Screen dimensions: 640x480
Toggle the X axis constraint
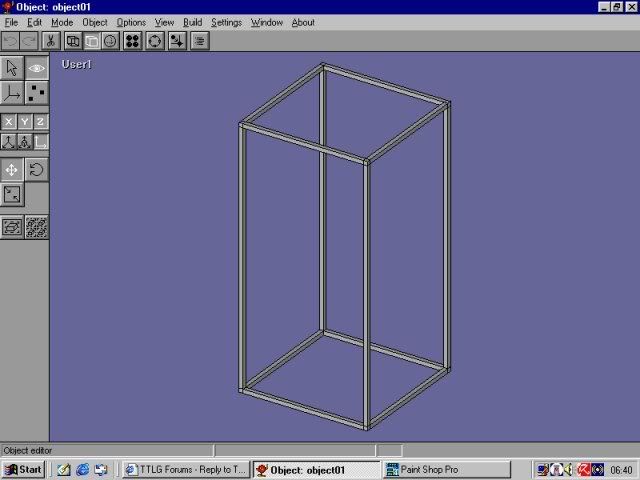pos(9,122)
